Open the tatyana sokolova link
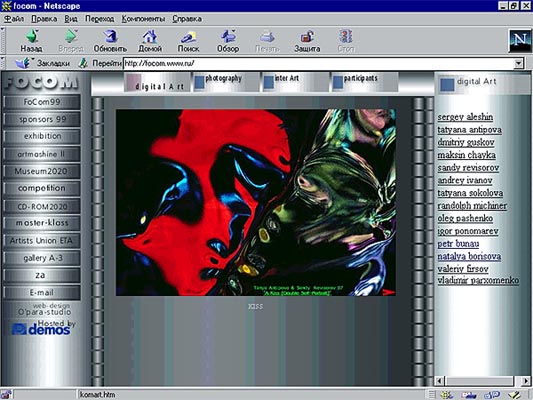 coord(470,193)
